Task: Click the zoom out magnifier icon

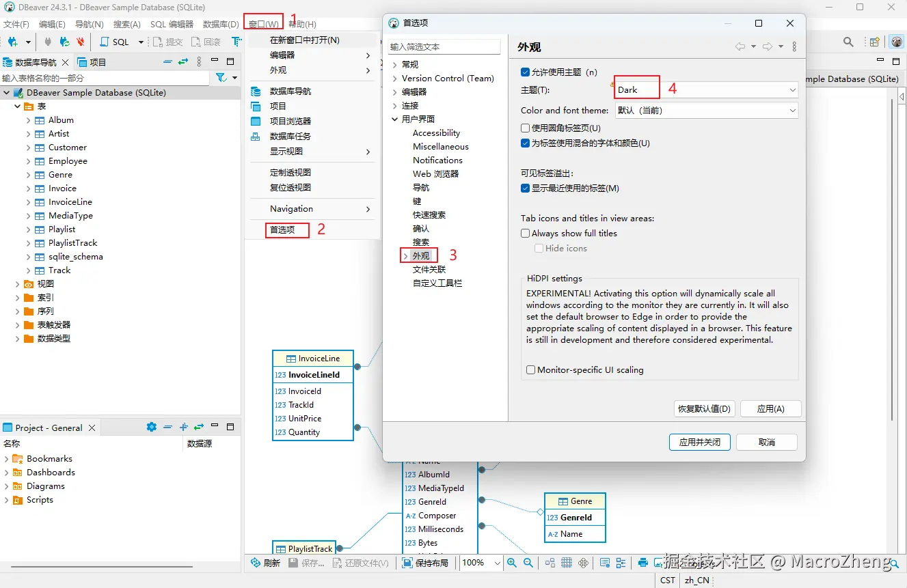Action: click(528, 563)
